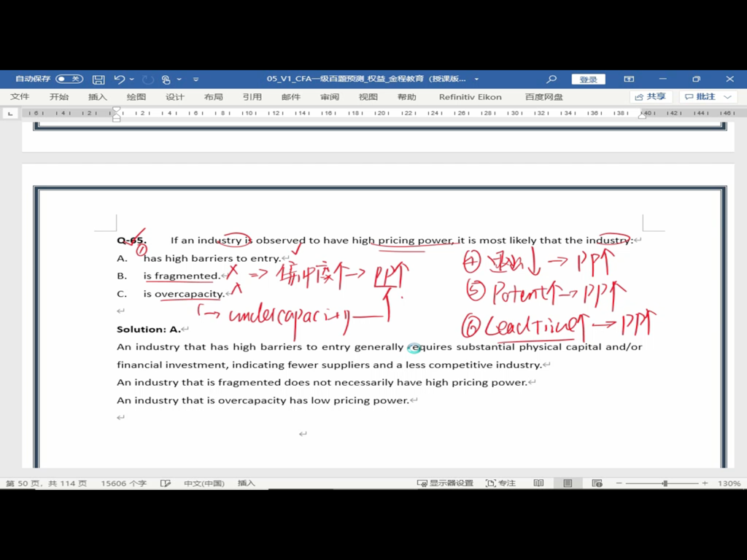Switch to the 开始 tab
The height and width of the screenshot is (560, 747).
(59, 97)
